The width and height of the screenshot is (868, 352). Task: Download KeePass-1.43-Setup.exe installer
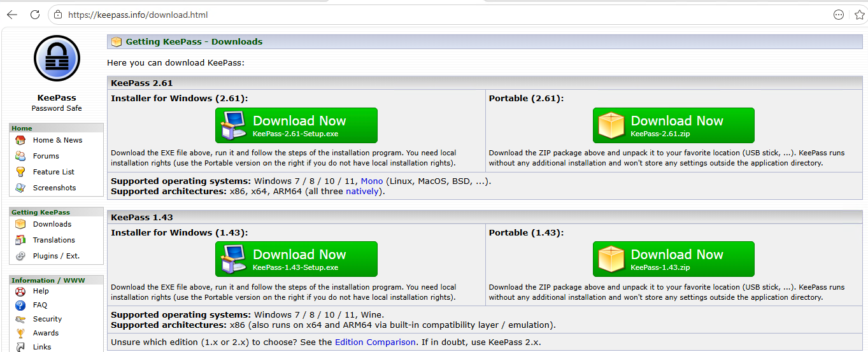[296, 259]
